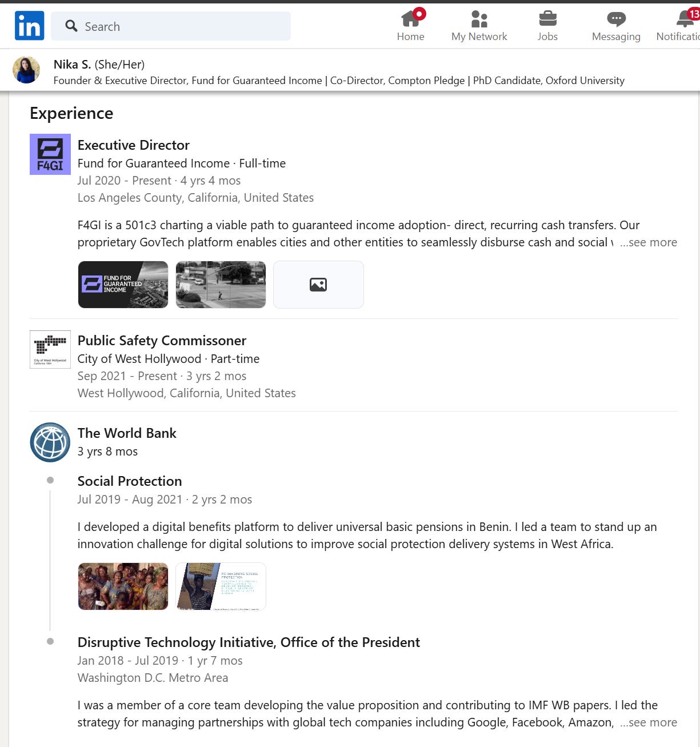The width and height of the screenshot is (700, 747).
Task: Open the Home tab
Action: click(411, 26)
